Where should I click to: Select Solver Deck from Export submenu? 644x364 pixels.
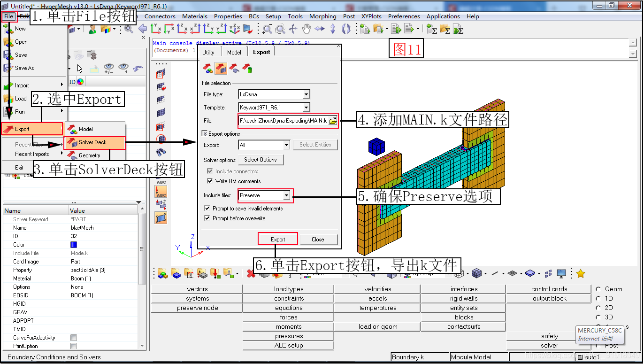pyautogui.click(x=95, y=142)
